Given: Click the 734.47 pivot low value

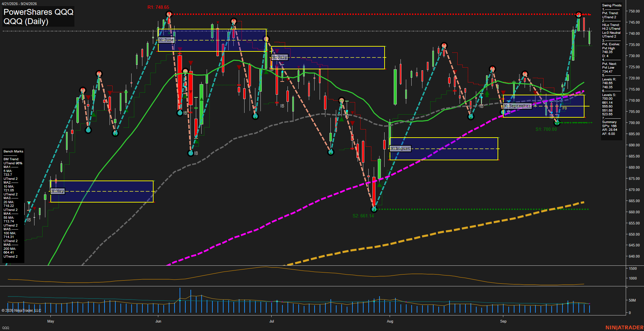Looking at the screenshot, I should [607, 72].
